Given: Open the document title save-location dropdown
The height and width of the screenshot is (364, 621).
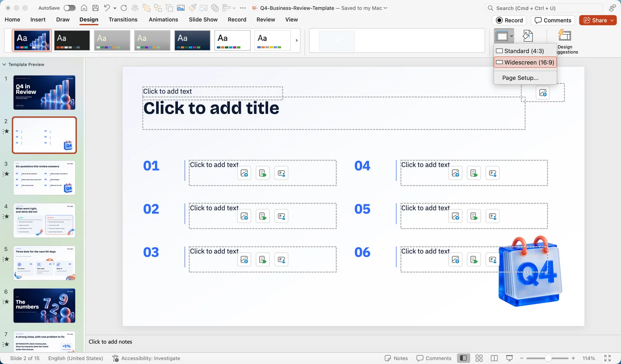Looking at the screenshot, I should pyautogui.click(x=385, y=8).
